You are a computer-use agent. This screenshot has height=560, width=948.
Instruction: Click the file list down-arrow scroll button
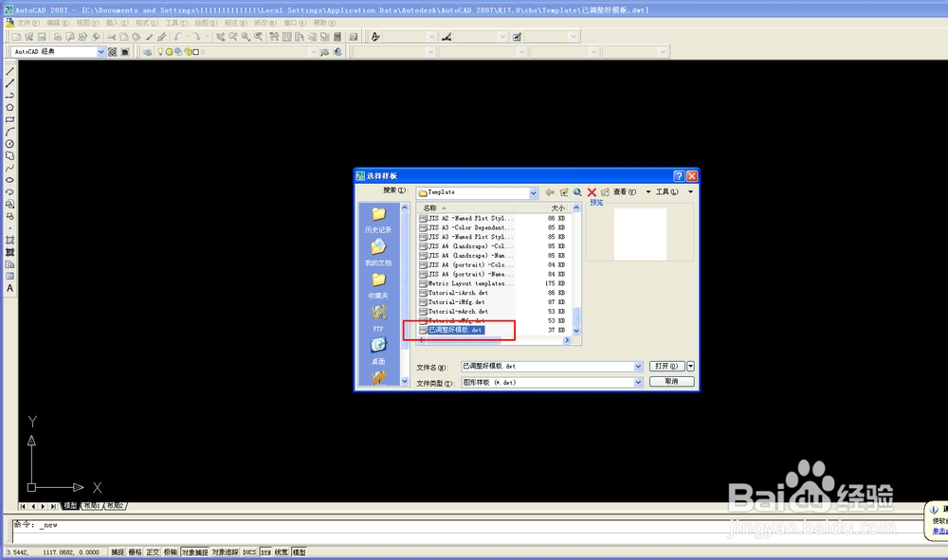[x=576, y=331]
